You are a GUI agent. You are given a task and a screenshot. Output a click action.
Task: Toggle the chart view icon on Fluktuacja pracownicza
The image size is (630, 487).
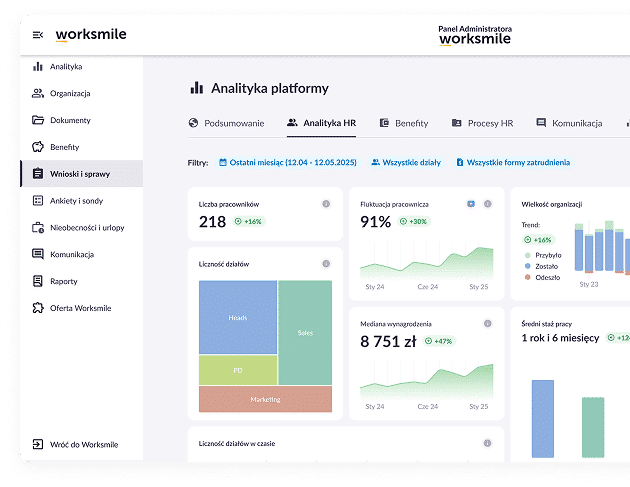coord(471,204)
